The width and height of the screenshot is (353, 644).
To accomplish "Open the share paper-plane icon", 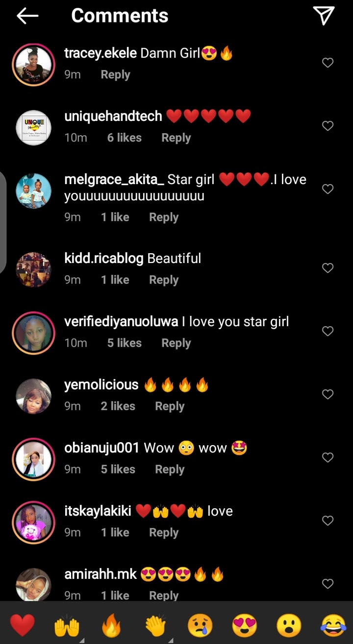I will click(x=324, y=16).
